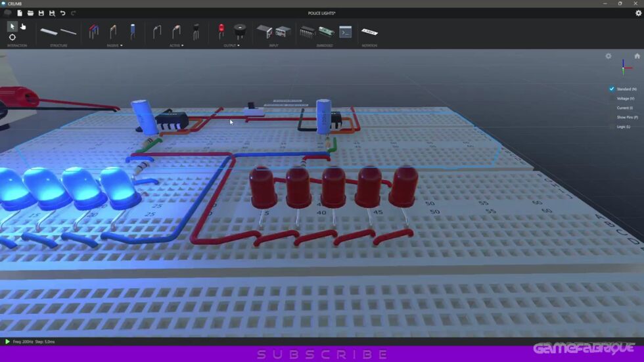The width and height of the screenshot is (644, 362).
Task: Open the CRUMB cloud menu icon
Action: (7, 13)
